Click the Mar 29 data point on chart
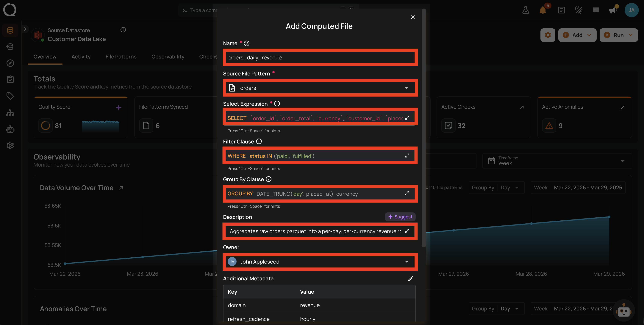644x325 pixels. click(609, 217)
